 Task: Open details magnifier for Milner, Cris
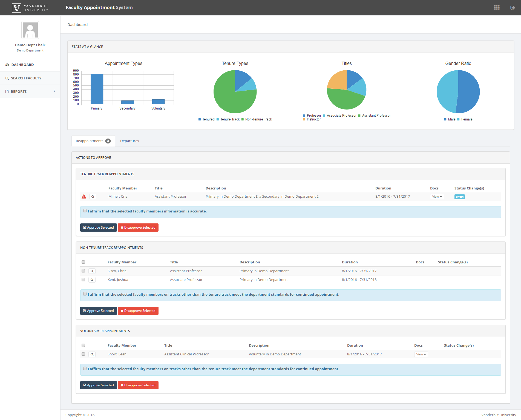[93, 197]
